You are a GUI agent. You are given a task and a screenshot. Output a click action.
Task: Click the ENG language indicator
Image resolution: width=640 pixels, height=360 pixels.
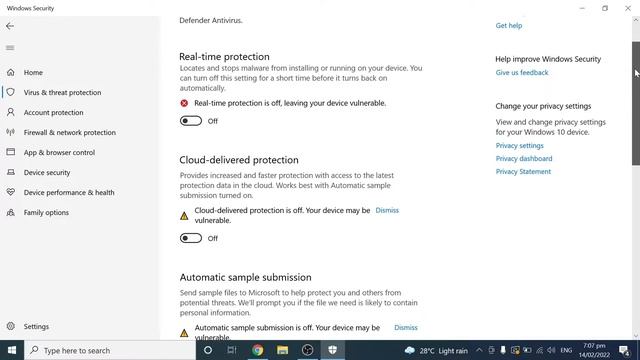566,350
